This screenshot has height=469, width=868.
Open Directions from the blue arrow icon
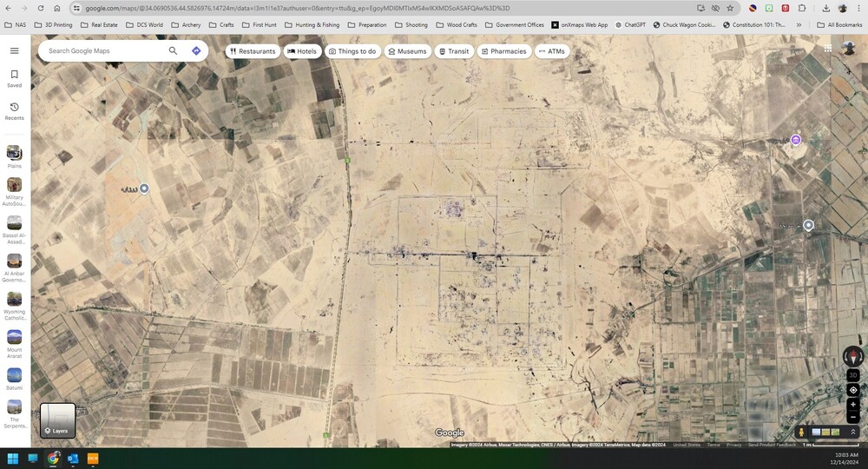click(196, 50)
